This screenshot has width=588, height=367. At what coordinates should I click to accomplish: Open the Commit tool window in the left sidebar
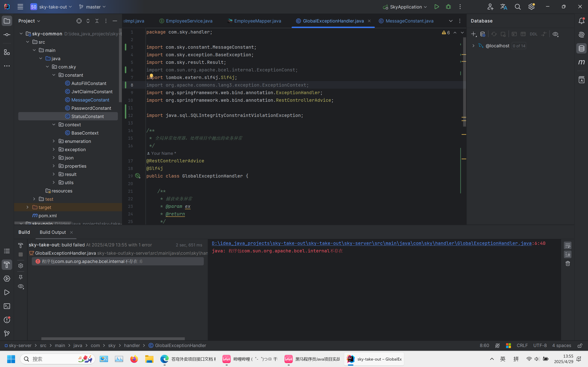pos(7,35)
